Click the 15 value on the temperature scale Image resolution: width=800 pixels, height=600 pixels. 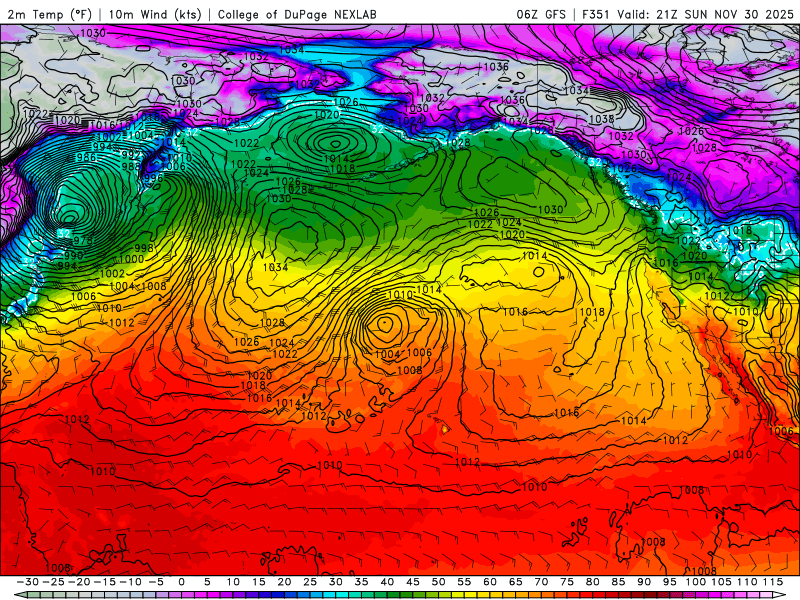point(259,582)
